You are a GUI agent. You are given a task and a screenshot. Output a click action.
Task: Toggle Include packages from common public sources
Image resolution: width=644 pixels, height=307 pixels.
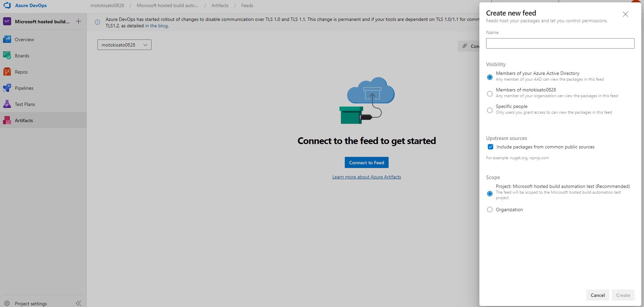[x=491, y=147]
